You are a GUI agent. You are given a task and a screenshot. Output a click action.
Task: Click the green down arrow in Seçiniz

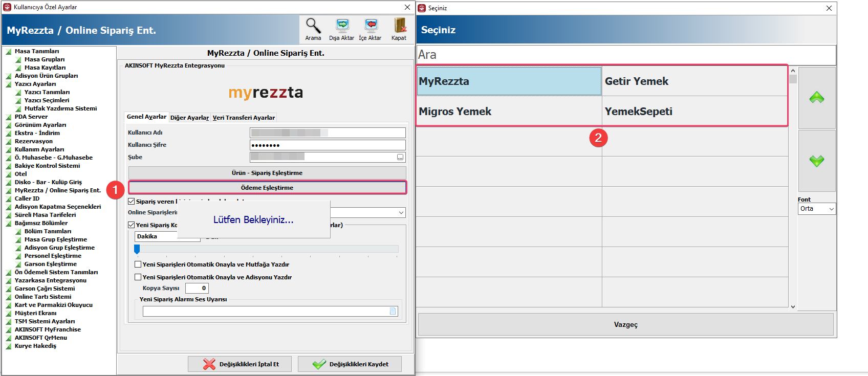point(817,161)
